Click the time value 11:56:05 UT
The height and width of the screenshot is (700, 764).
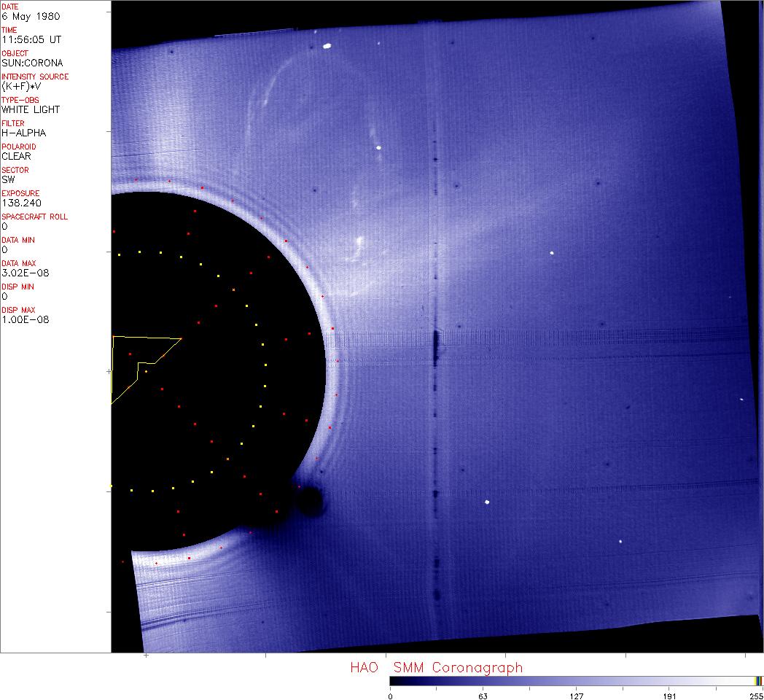point(31,39)
